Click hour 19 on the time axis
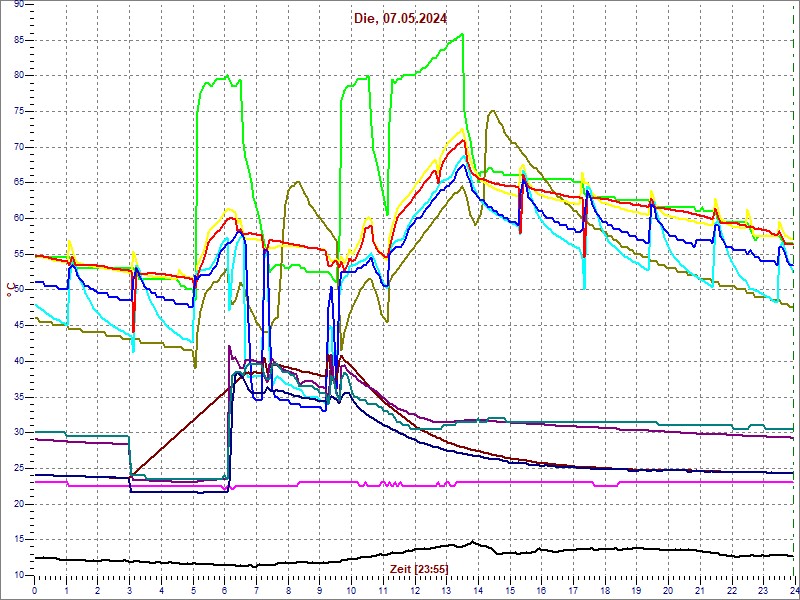The width and height of the screenshot is (800, 600). tap(636, 590)
